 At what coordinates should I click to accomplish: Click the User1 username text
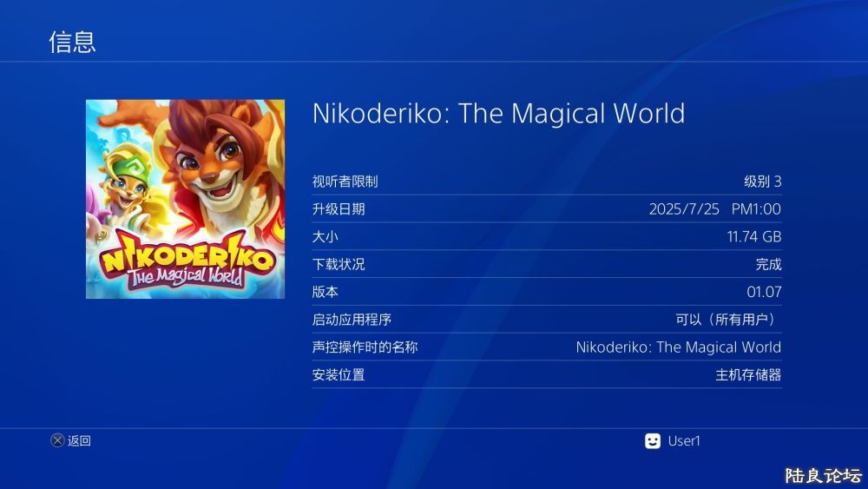(x=684, y=441)
